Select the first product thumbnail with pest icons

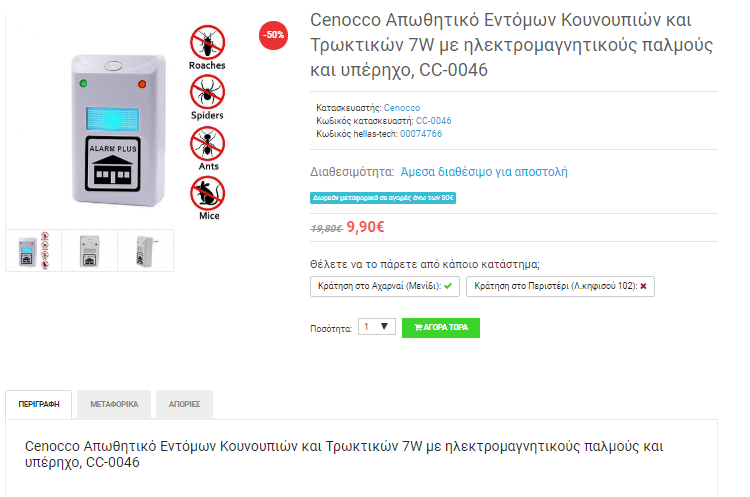(33, 251)
